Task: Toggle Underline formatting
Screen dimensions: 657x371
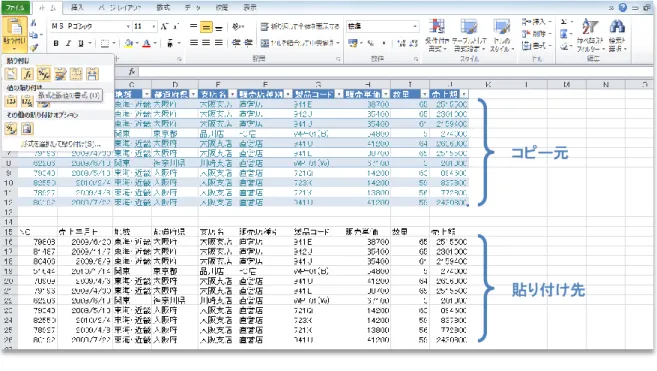Action: pos(81,43)
